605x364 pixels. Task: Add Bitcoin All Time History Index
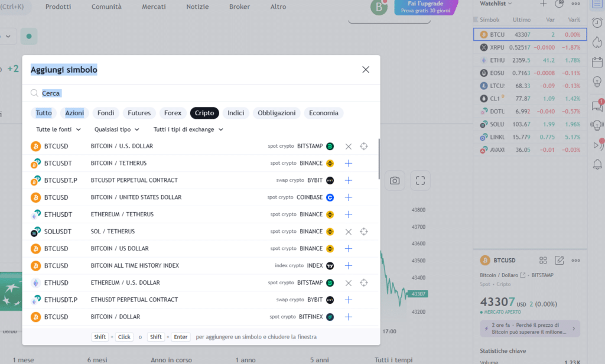tap(349, 265)
